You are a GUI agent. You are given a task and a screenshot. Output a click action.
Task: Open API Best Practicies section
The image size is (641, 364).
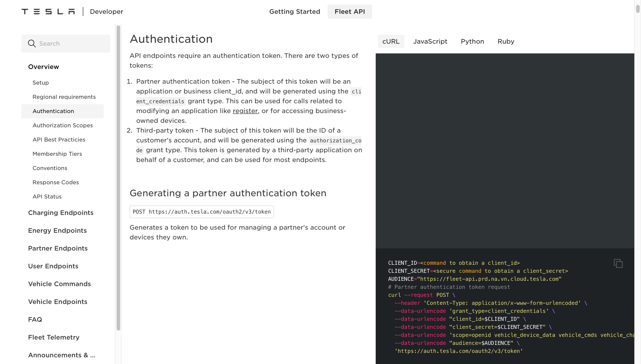(59, 140)
